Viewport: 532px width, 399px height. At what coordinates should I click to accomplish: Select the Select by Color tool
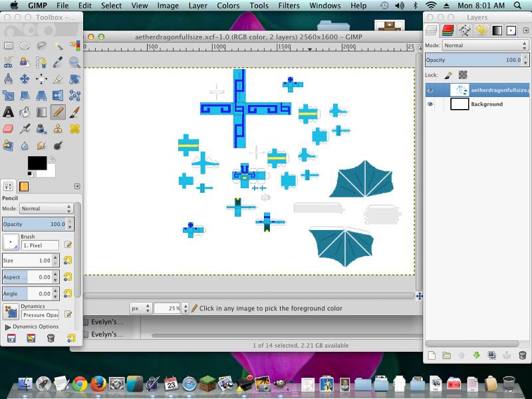pyautogui.click(x=74, y=45)
